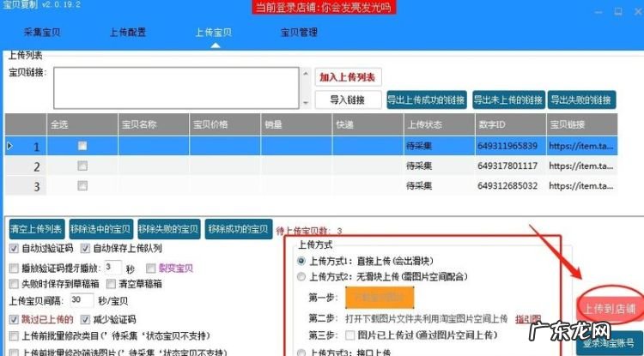Check the box for row 2 in the list
644x356 pixels.
82,166
